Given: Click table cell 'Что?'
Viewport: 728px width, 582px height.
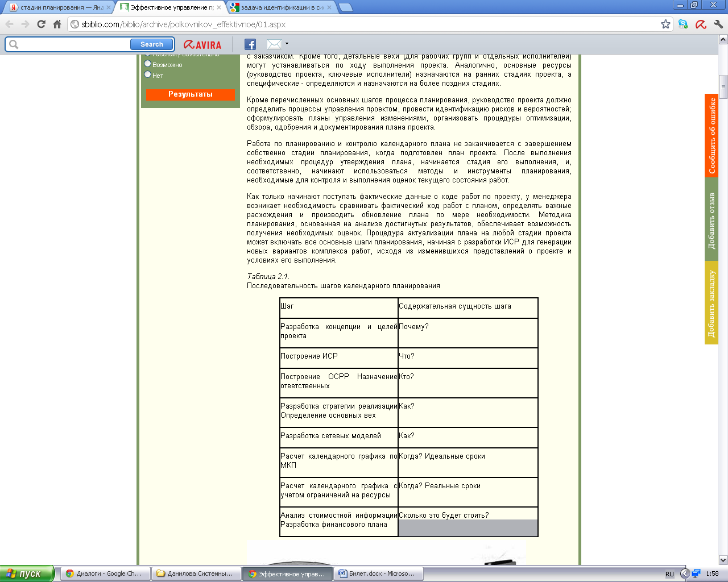Looking at the screenshot, I should (x=468, y=358).
